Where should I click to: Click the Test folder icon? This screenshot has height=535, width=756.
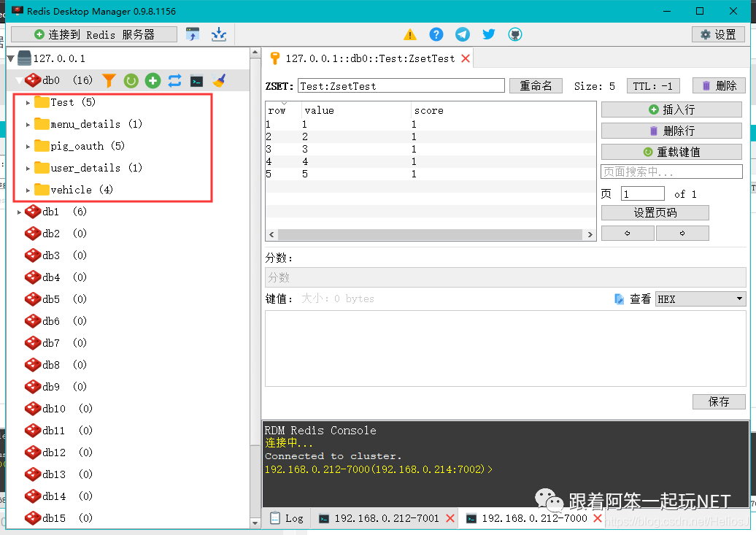pyautogui.click(x=42, y=102)
